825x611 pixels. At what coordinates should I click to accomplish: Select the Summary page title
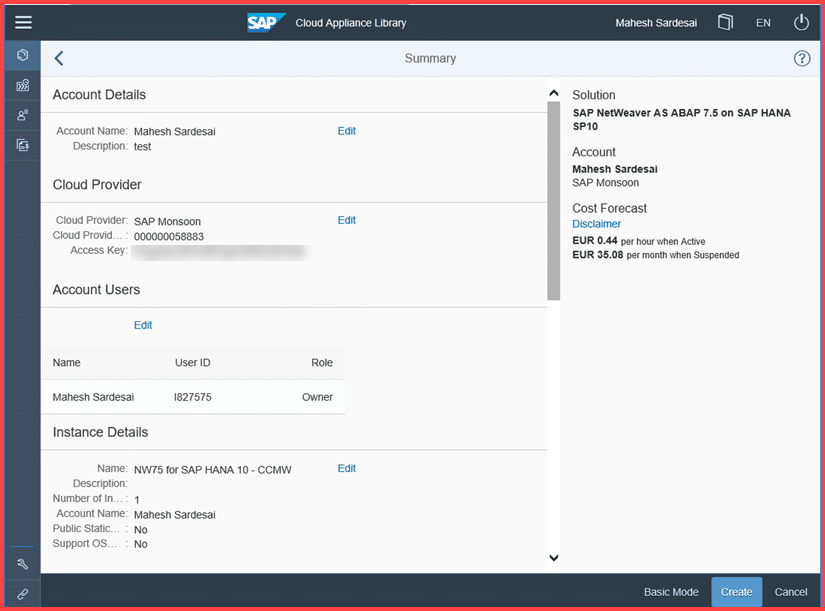point(430,58)
